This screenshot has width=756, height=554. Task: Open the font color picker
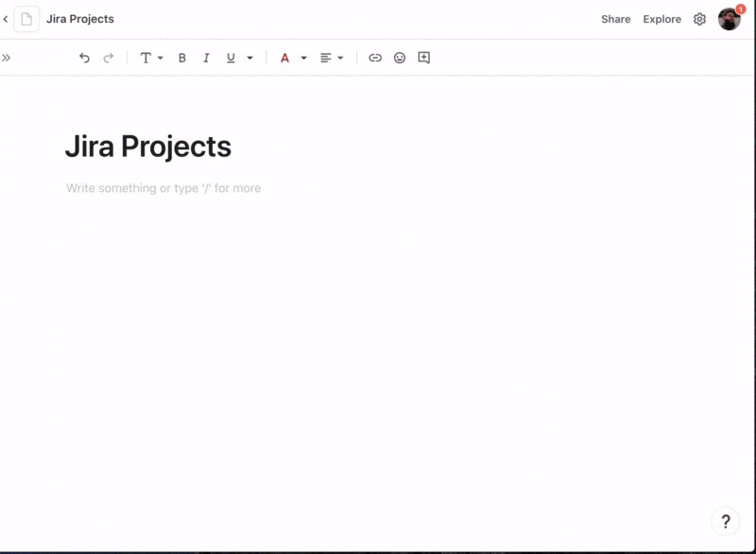click(x=284, y=58)
